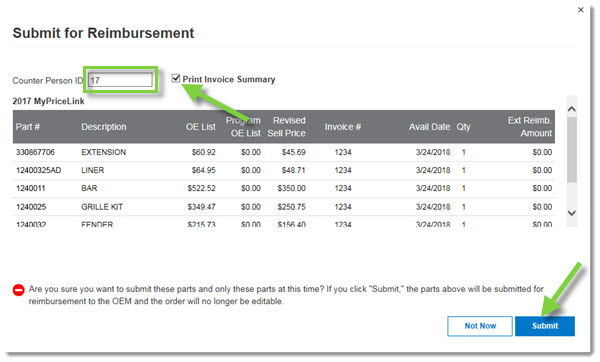The height and width of the screenshot is (362, 600).
Task: Click the Qty column header
Action: pyautogui.click(x=463, y=127)
